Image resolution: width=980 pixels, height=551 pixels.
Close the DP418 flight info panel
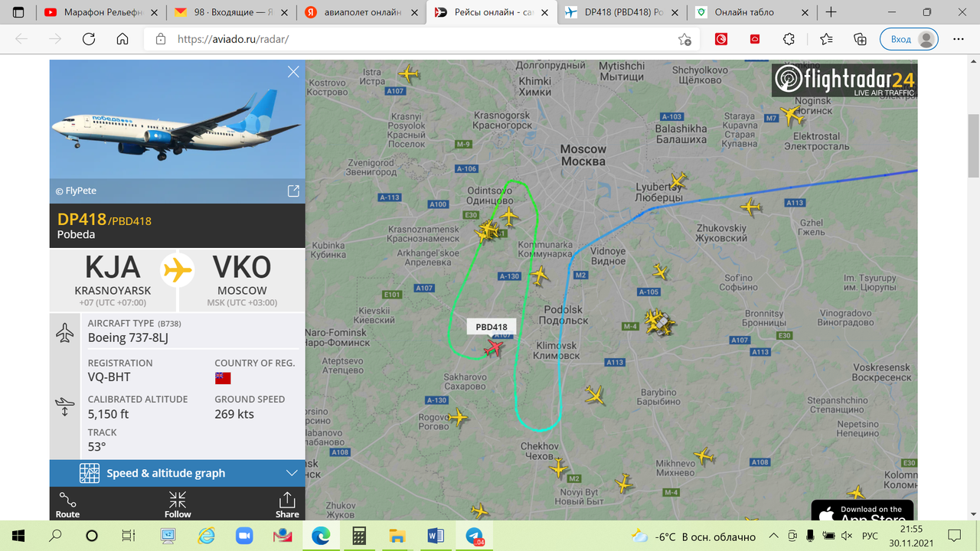pos(293,72)
